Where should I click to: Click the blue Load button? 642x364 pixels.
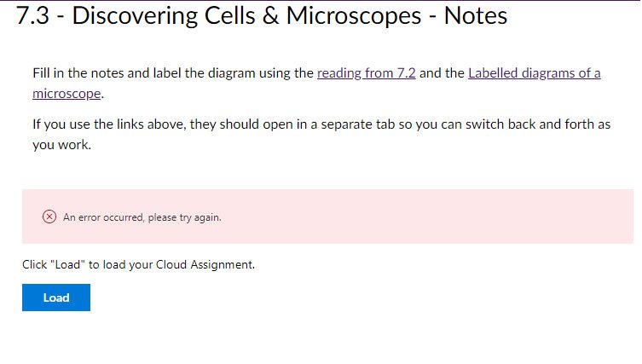pos(56,298)
